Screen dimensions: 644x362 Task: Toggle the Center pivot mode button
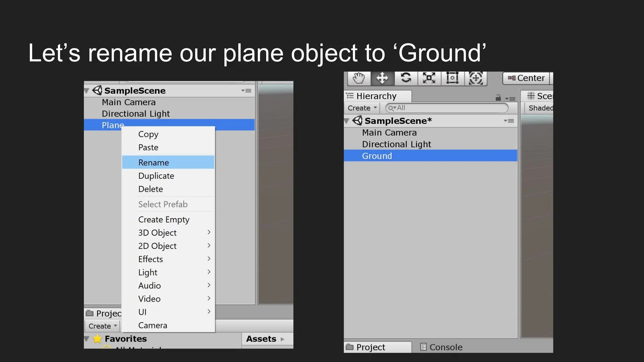pyautogui.click(x=526, y=78)
